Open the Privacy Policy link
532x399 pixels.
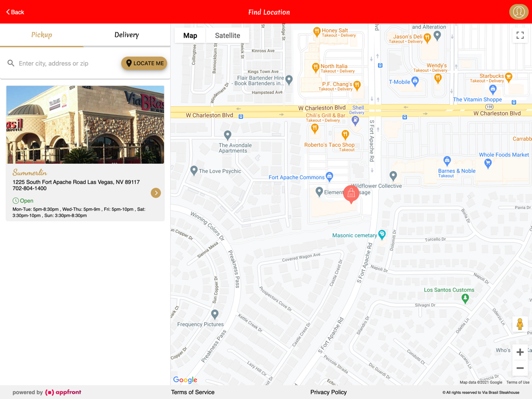point(328,392)
